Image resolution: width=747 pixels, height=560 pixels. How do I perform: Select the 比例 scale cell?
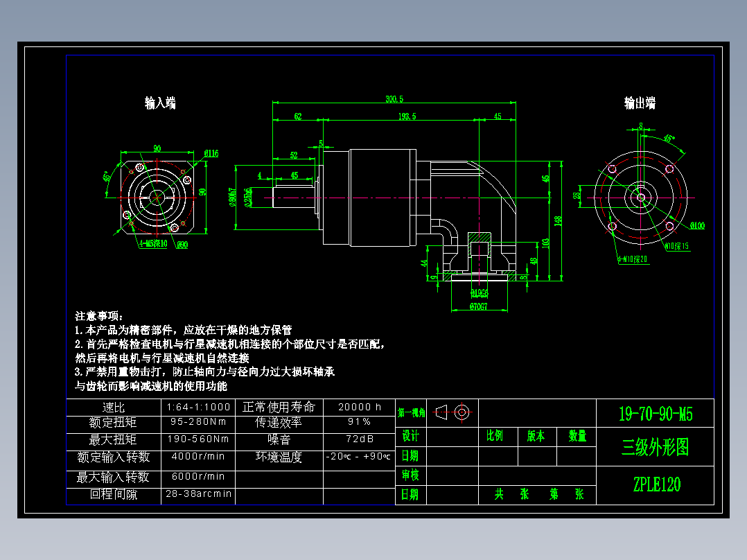pos(496,436)
